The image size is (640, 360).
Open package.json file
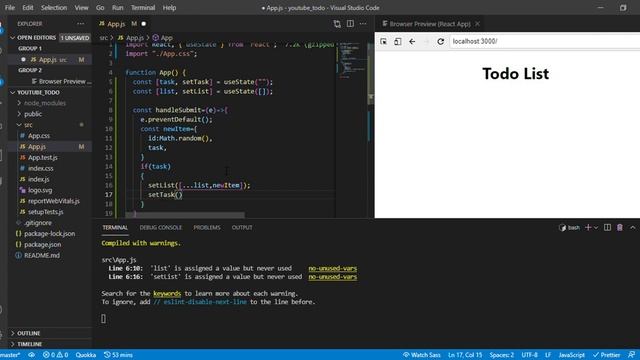coord(50,244)
